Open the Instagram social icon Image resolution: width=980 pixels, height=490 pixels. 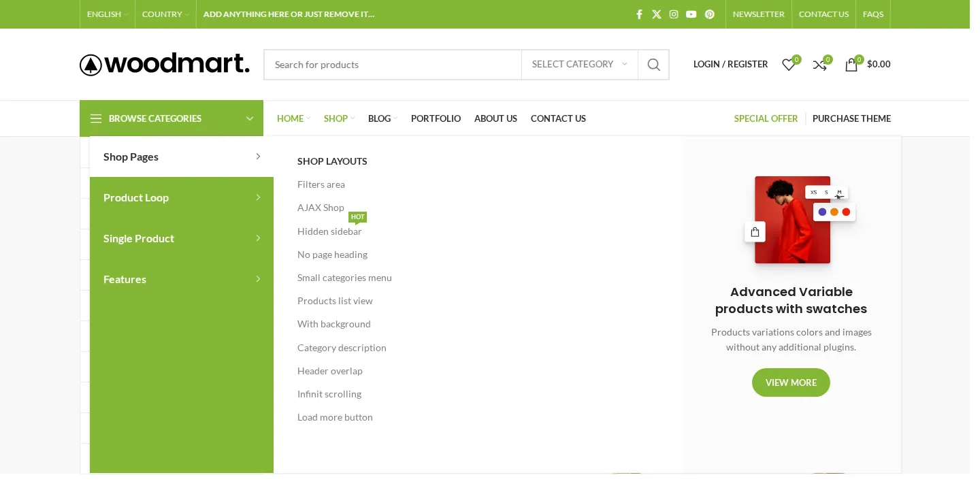pos(674,14)
